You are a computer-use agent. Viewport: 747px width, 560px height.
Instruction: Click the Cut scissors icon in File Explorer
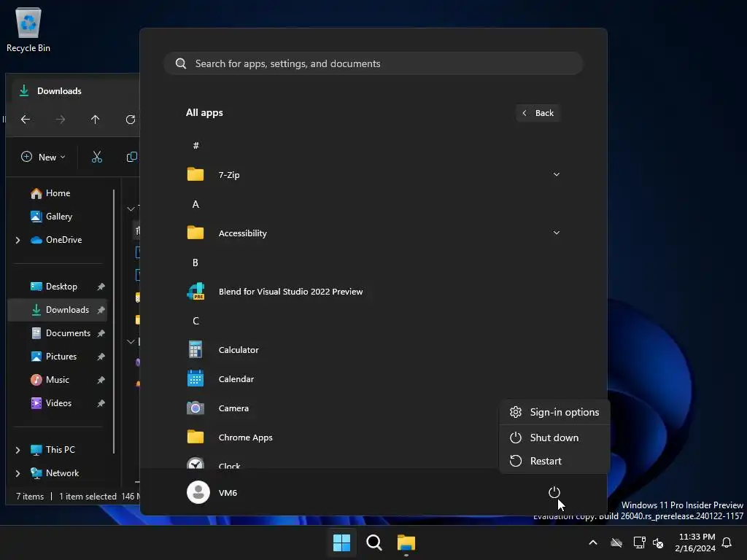tap(97, 157)
